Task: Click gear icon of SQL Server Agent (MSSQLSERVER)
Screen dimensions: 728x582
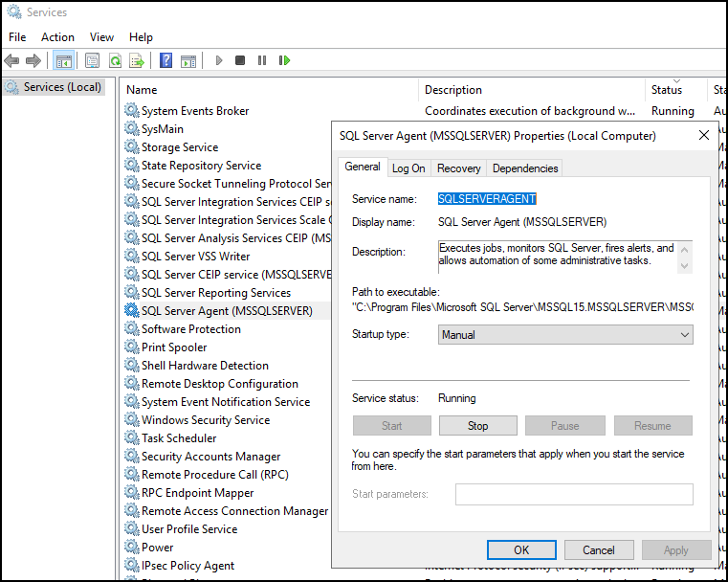Action: 132,310
